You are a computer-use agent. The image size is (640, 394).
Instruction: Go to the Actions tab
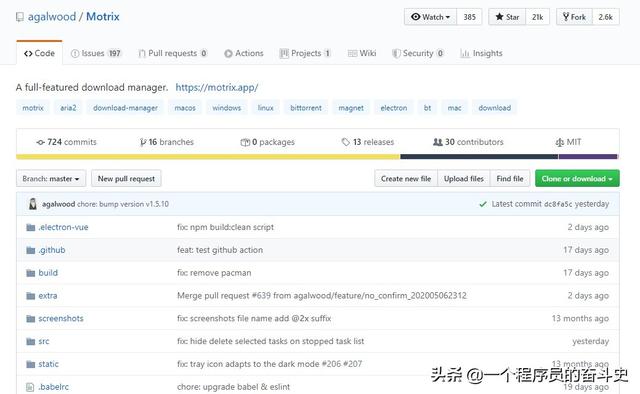click(244, 53)
